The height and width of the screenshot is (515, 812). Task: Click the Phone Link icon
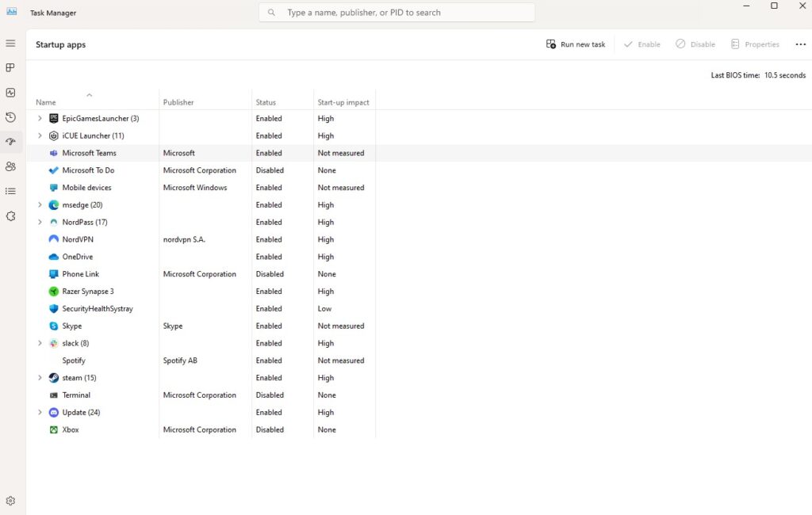click(53, 274)
